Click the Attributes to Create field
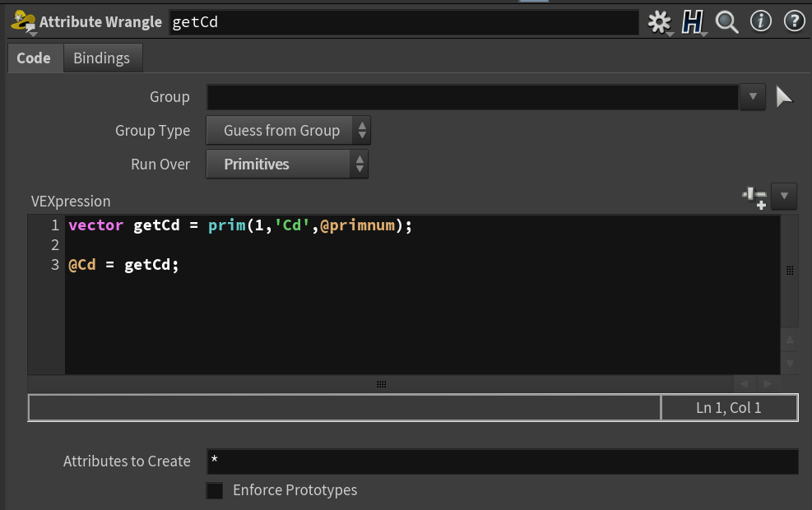The image size is (812, 510). click(503, 461)
